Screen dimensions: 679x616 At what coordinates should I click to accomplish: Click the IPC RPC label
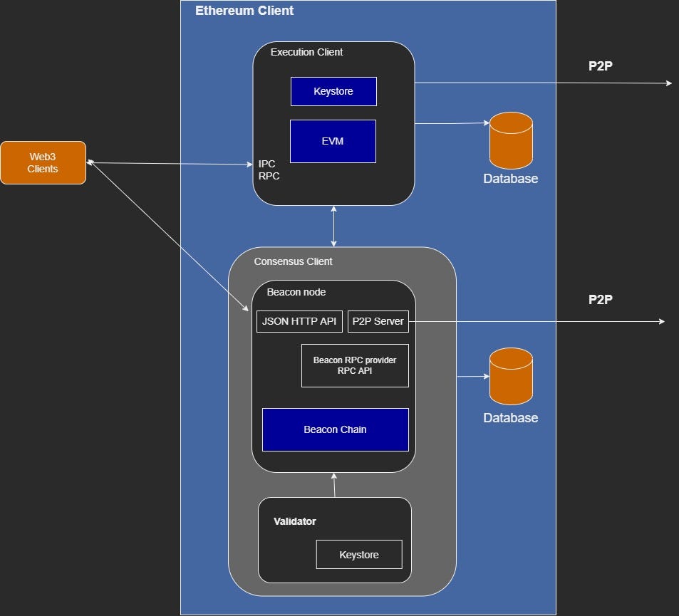coord(269,169)
